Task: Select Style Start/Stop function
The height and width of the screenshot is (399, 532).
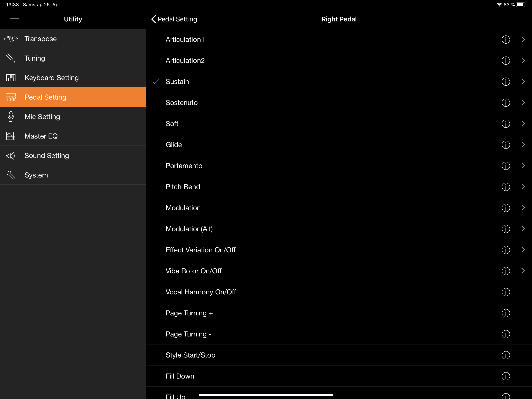Action: [x=190, y=355]
